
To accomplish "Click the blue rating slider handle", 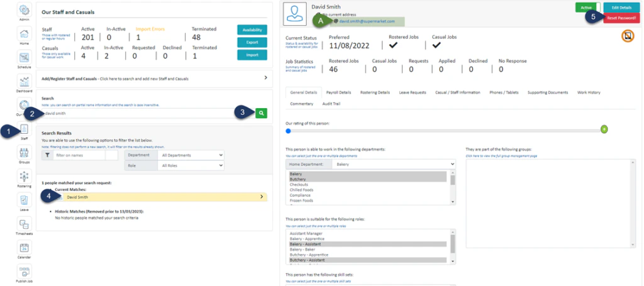I will (288, 131).
